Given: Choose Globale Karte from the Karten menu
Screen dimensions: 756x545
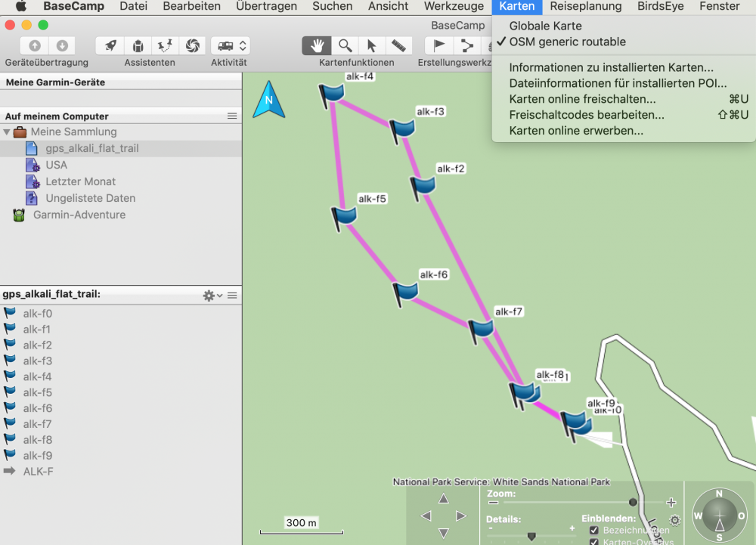Looking at the screenshot, I should tap(545, 26).
